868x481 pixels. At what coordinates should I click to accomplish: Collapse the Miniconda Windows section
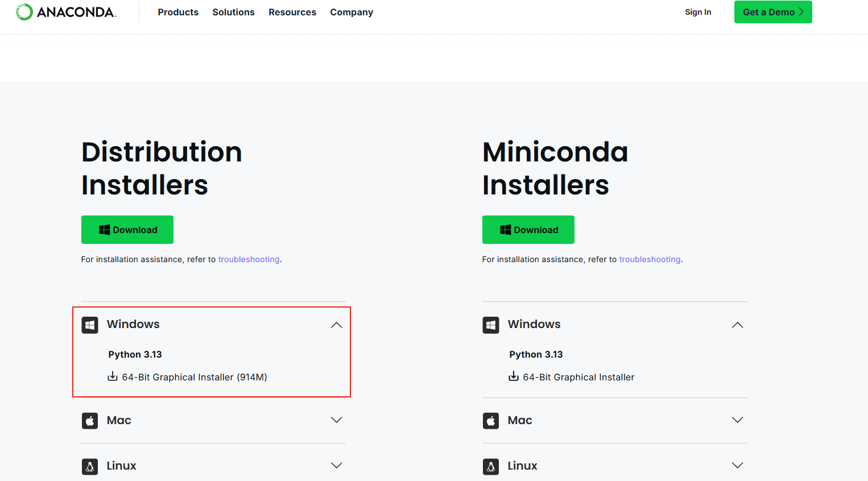pos(738,325)
